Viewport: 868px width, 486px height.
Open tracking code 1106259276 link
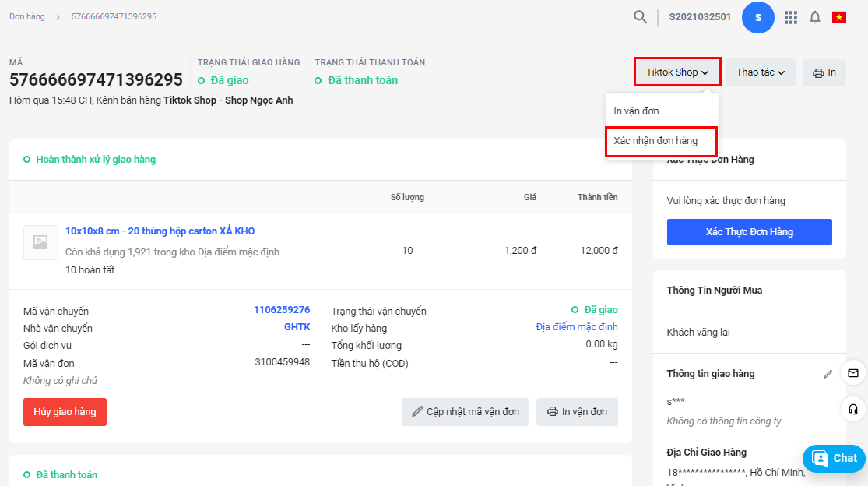click(x=282, y=310)
